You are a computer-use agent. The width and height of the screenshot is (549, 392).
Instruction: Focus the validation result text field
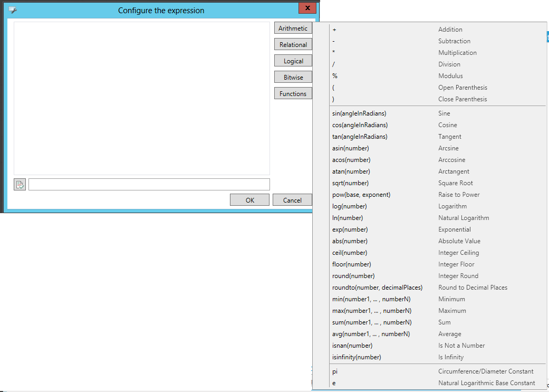pyautogui.click(x=149, y=184)
